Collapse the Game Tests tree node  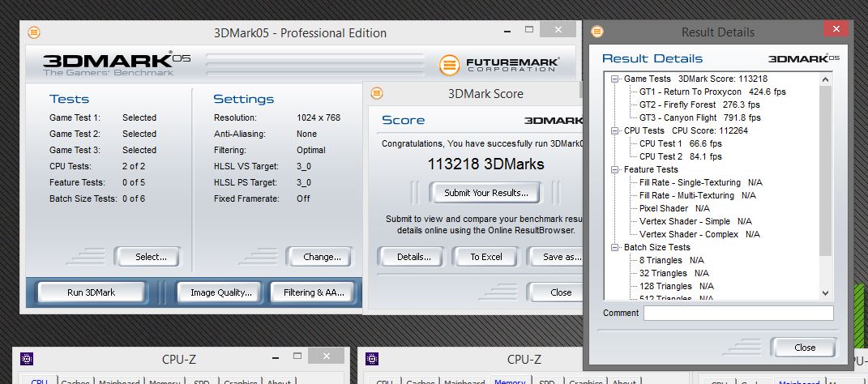pos(614,79)
